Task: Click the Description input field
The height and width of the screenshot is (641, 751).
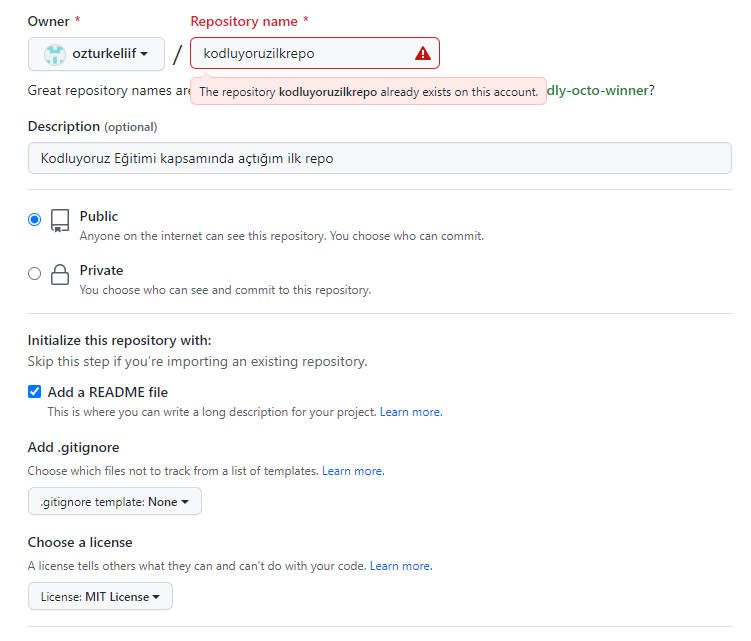Action: [x=379, y=158]
